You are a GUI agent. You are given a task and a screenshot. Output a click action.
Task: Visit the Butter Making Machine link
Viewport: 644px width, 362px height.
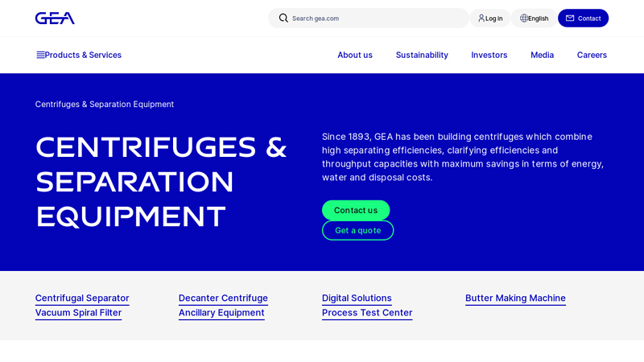515,298
